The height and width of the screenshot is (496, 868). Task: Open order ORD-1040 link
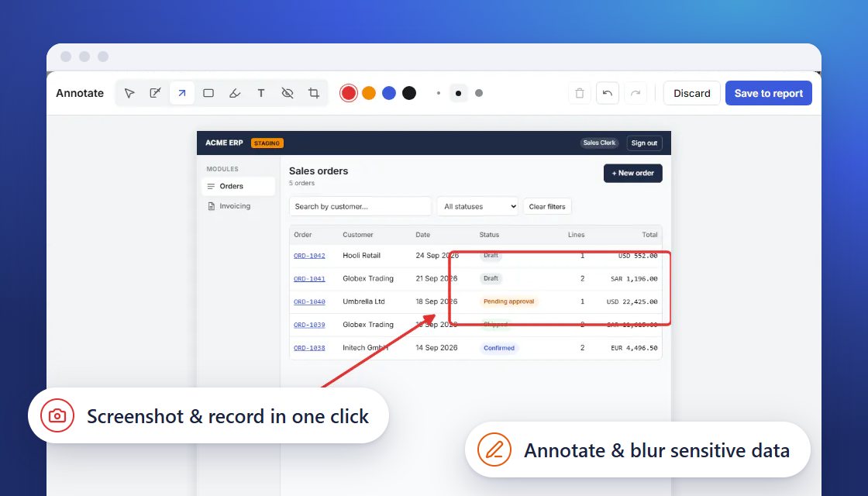pyautogui.click(x=309, y=301)
